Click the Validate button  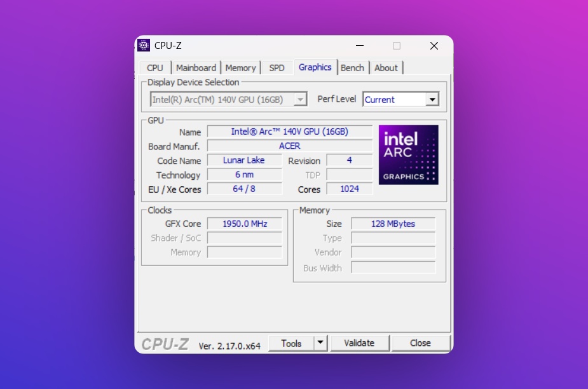point(359,343)
